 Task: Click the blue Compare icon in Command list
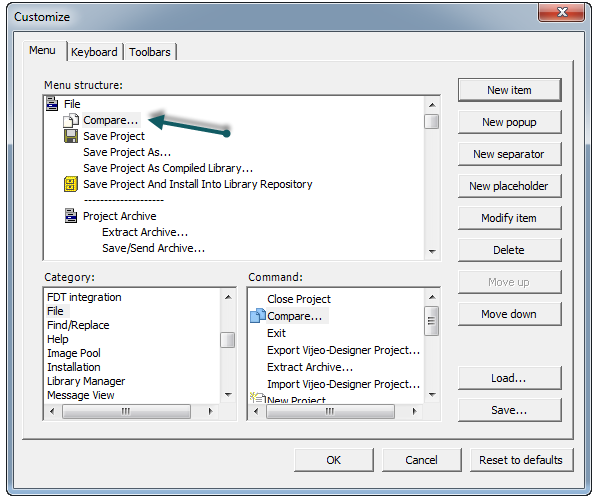click(x=258, y=316)
